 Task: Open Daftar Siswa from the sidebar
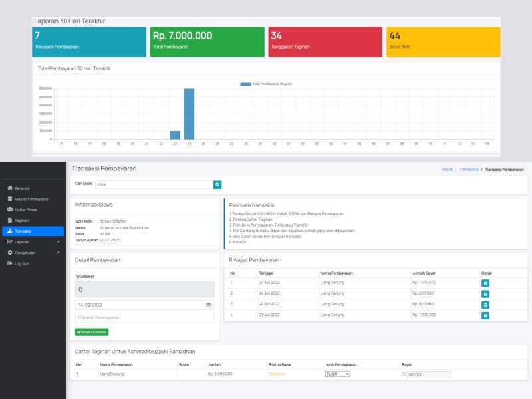(x=26, y=209)
